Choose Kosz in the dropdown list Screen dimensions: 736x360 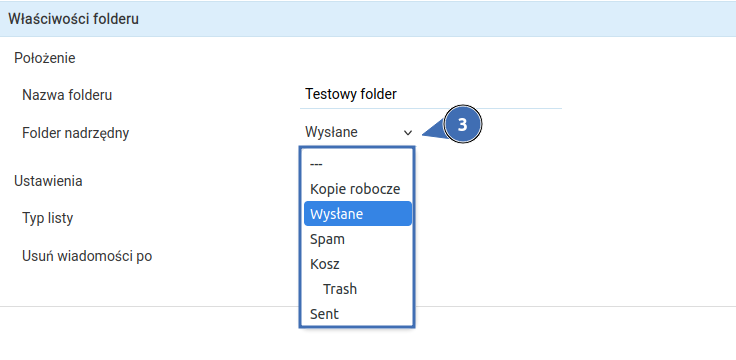pyautogui.click(x=358, y=264)
